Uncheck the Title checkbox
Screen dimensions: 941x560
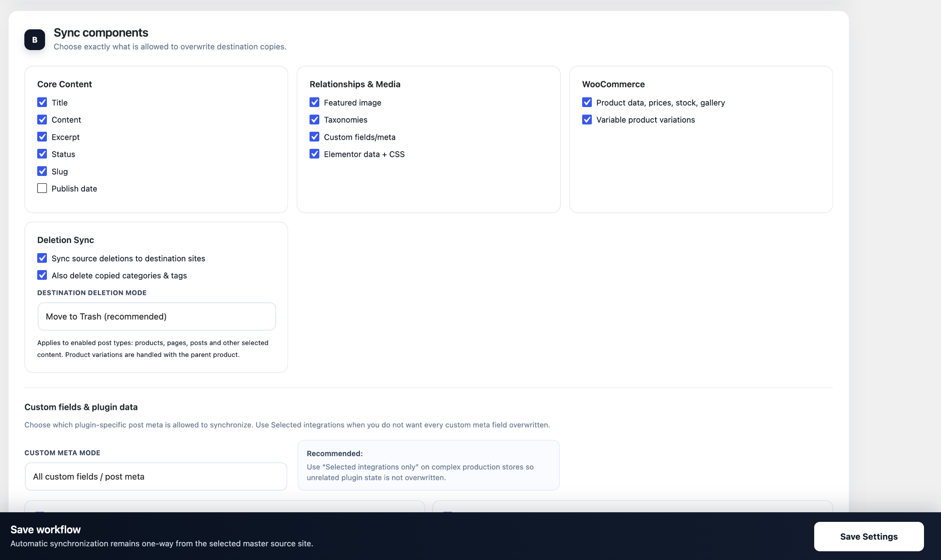pos(42,102)
